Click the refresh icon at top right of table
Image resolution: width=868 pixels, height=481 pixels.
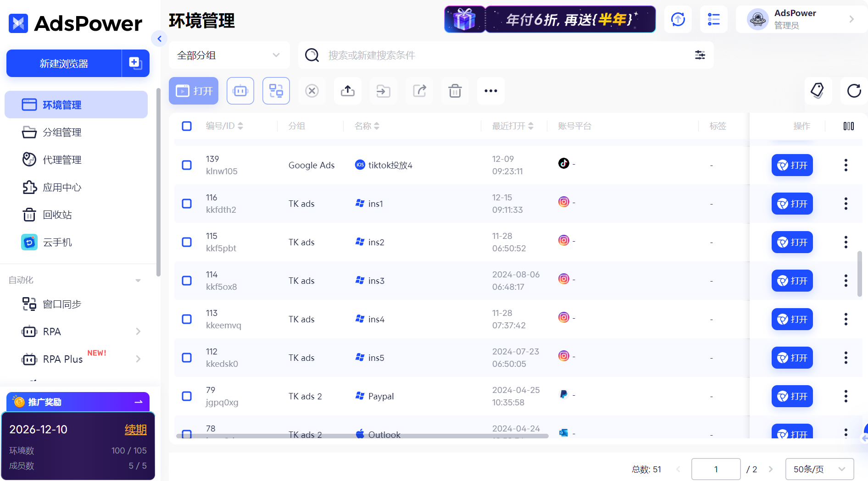[x=854, y=91]
